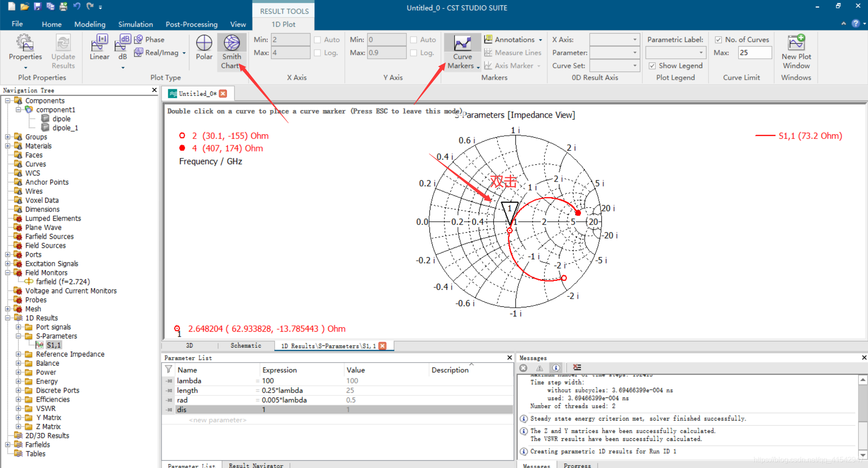The image size is (868, 468).
Task: Click the Print icon in quick toolbar
Action: (63, 6)
